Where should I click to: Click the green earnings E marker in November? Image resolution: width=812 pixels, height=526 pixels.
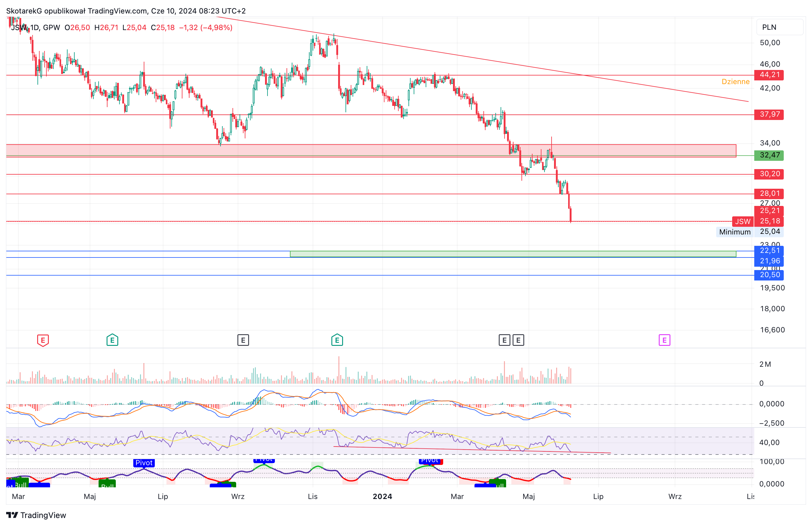337,340
